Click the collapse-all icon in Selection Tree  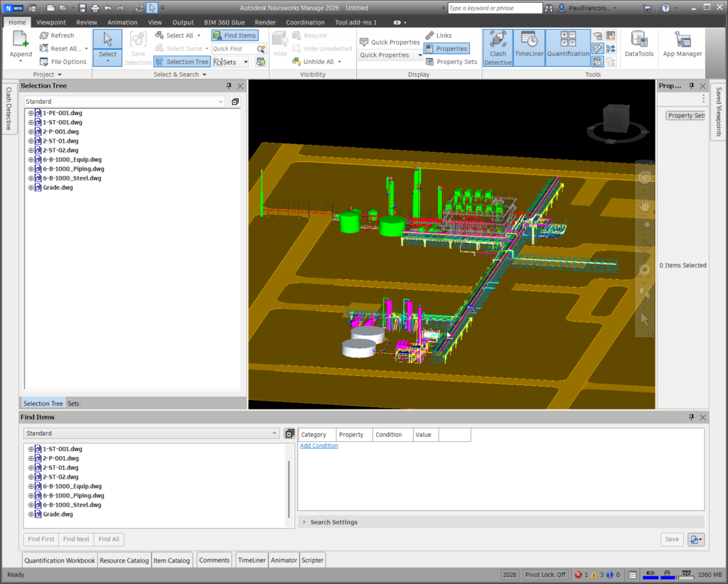(235, 102)
